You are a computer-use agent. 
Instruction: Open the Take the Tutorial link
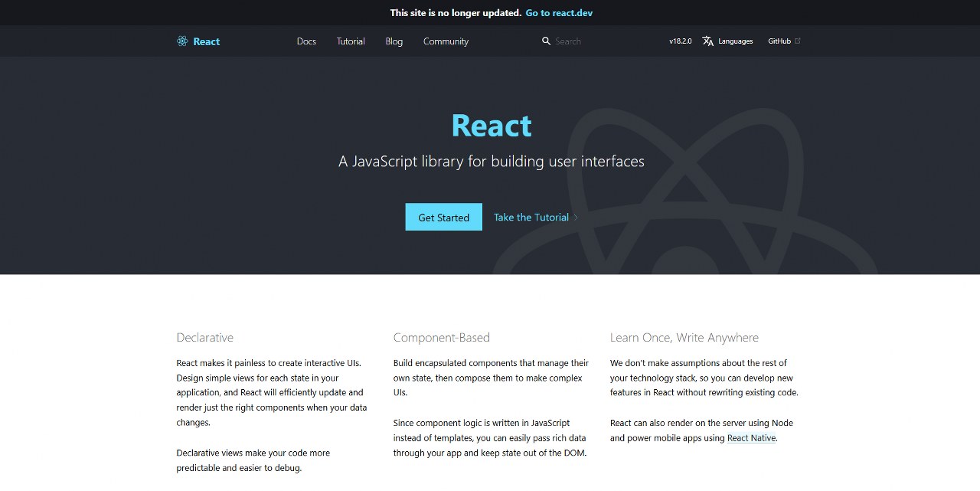(x=531, y=218)
